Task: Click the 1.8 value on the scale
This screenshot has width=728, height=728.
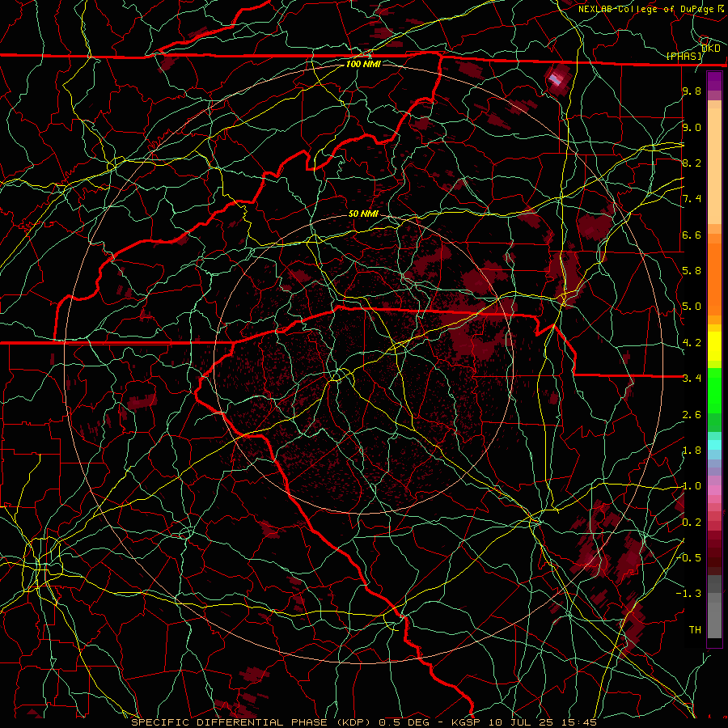Action: click(692, 451)
